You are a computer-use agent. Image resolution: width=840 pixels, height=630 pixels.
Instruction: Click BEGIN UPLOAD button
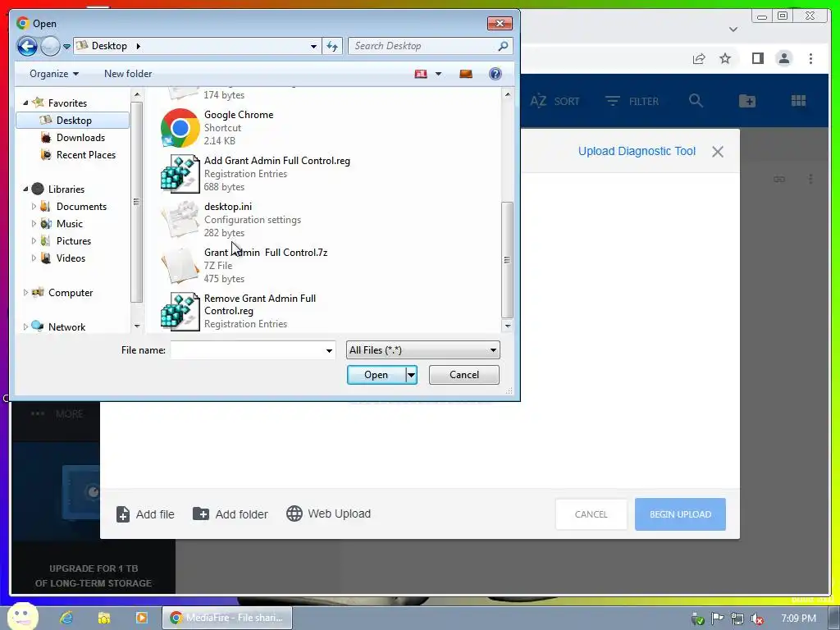[x=680, y=514]
